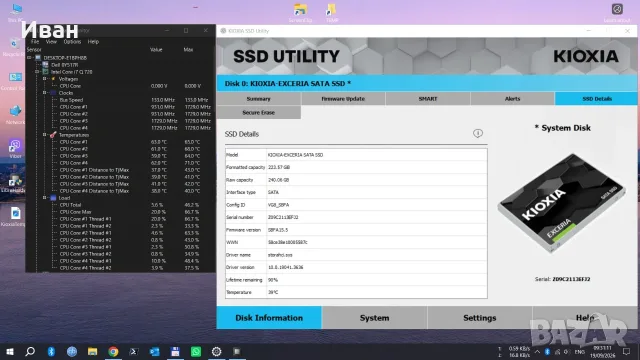The width and height of the screenshot is (640, 360).
Task: Show hidden tray icons chevron
Action: (x=537, y=351)
